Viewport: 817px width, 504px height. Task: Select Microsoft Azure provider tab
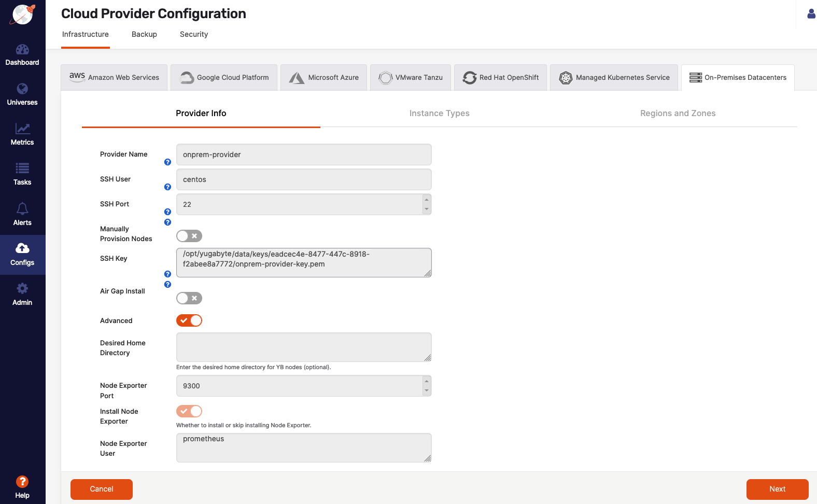[x=323, y=78]
